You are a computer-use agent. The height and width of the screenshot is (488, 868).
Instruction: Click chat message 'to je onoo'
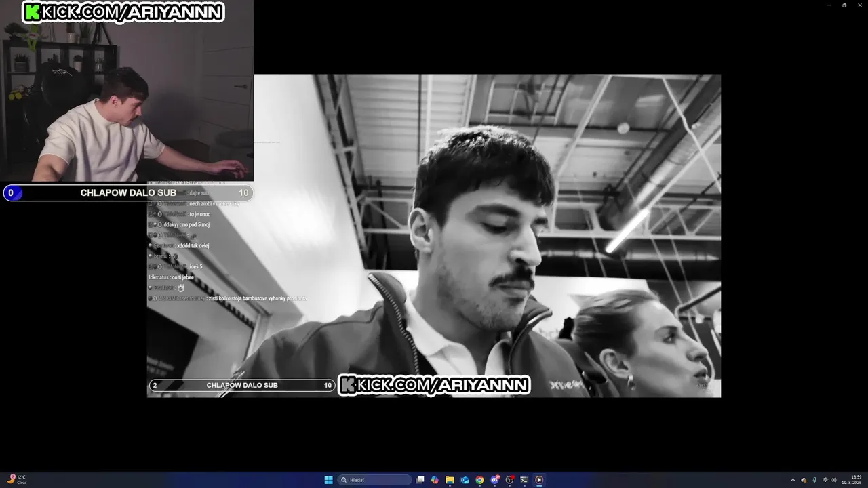coord(199,214)
